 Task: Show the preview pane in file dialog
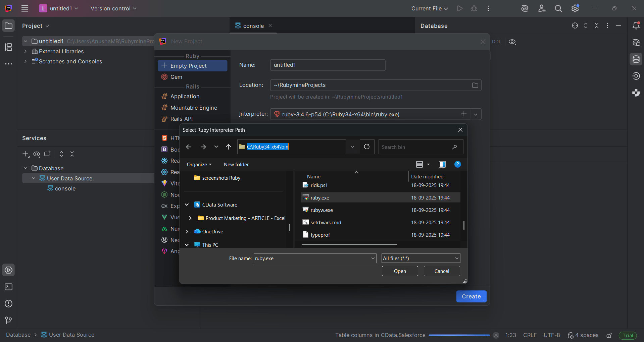(x=442, y=164)
